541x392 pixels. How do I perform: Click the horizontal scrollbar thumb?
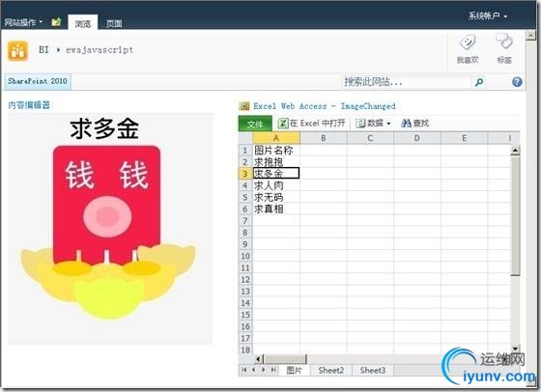pos(285,359)
